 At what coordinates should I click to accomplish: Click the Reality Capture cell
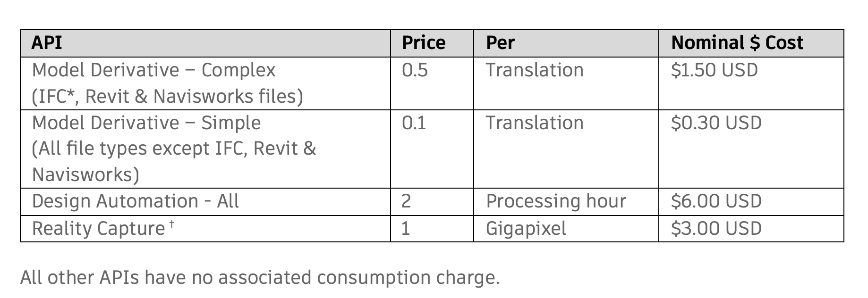(98, 229)
